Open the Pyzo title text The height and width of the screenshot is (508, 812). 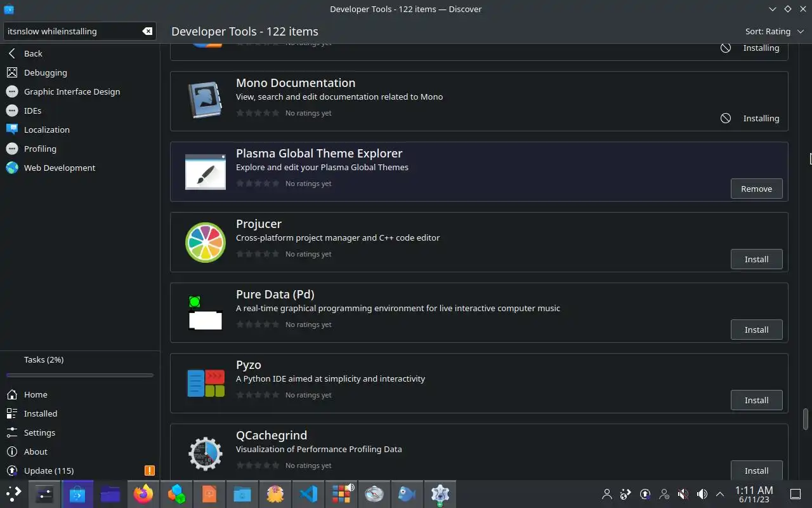coord(249,364)
